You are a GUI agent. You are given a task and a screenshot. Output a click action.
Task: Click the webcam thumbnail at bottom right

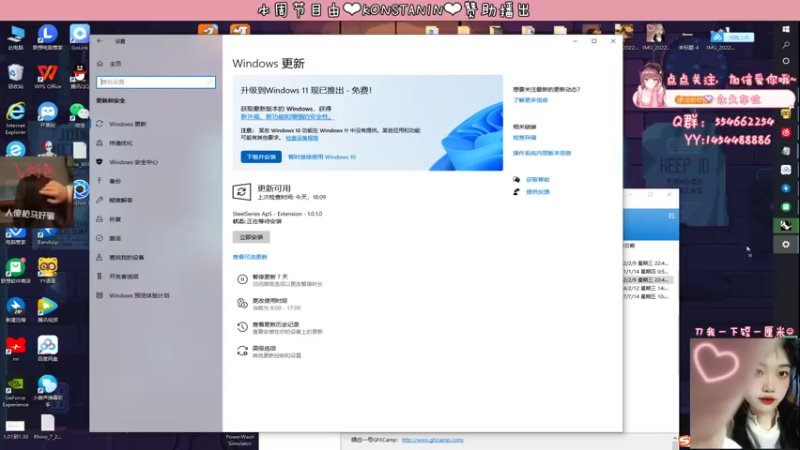(x=744, y=393)
